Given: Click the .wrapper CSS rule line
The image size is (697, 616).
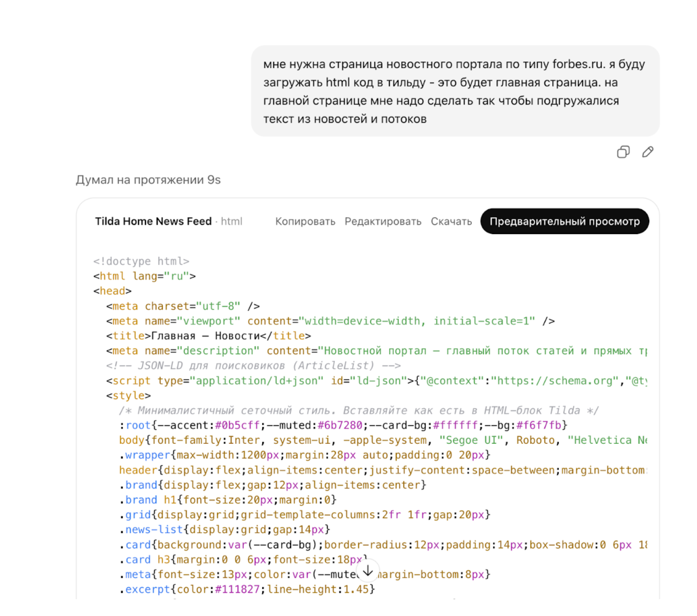Looking at the screenshot, I should (x=304, y=455).
